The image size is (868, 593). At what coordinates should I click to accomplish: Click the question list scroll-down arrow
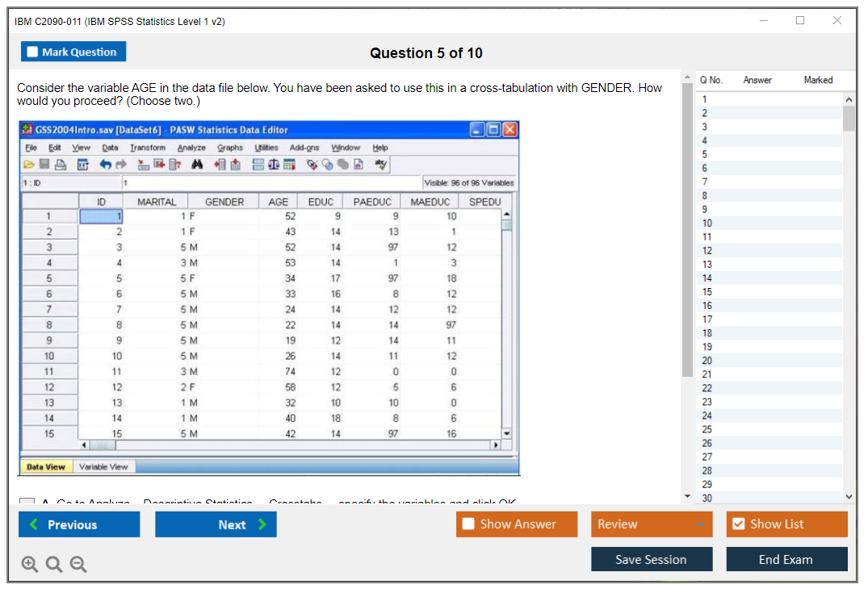coord(849,497)
